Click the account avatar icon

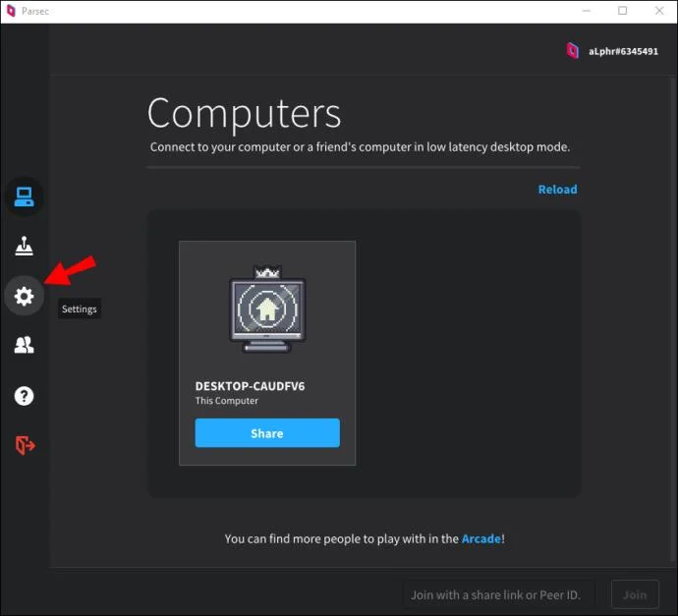pyautogui.click(x=573, y=51)
